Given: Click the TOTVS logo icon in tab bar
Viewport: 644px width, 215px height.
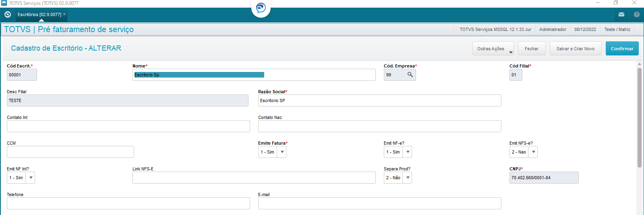Looking at the screenshot, I should tap(8, 14).
